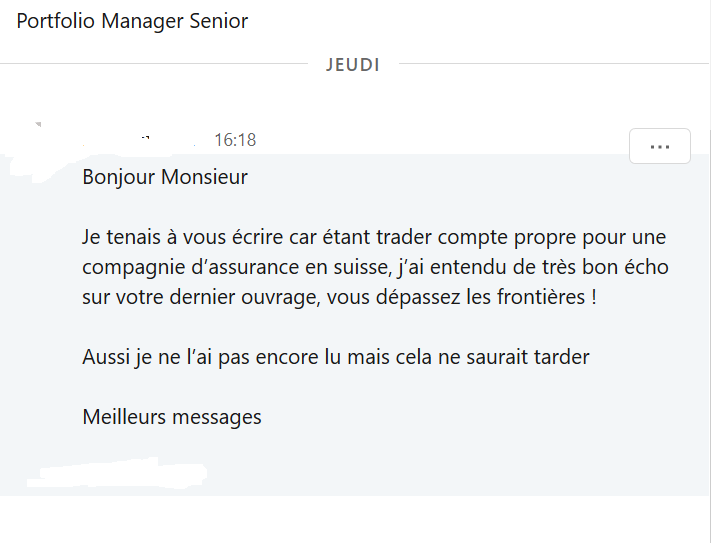Click the Meilleurs messages closing line
Screen dimensions: 711x543
click(172, 417)
